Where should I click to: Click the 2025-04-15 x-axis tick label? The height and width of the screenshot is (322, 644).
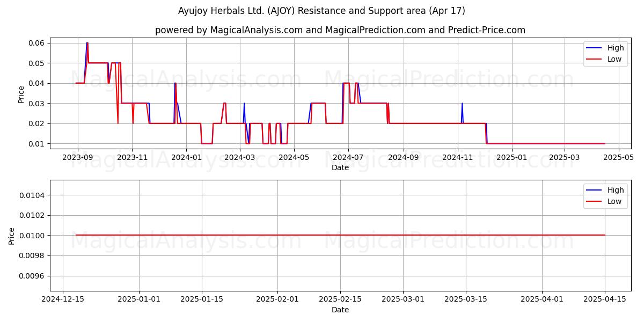pos(605,300)
